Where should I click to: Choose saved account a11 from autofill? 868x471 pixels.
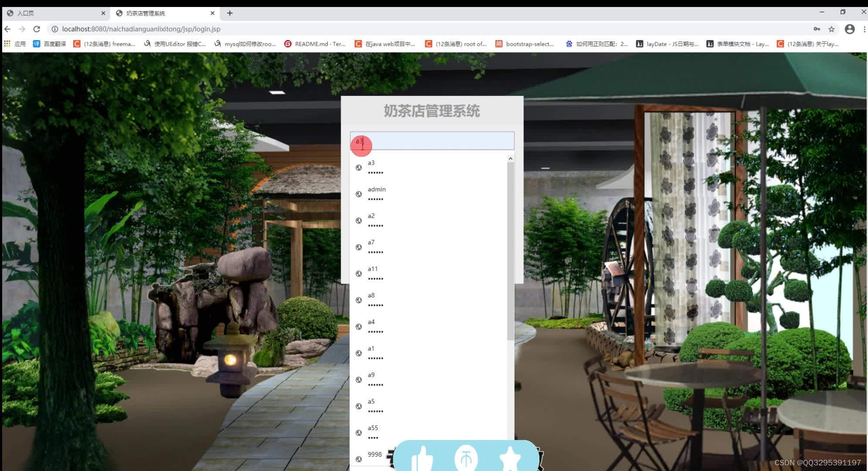point(428,274)
